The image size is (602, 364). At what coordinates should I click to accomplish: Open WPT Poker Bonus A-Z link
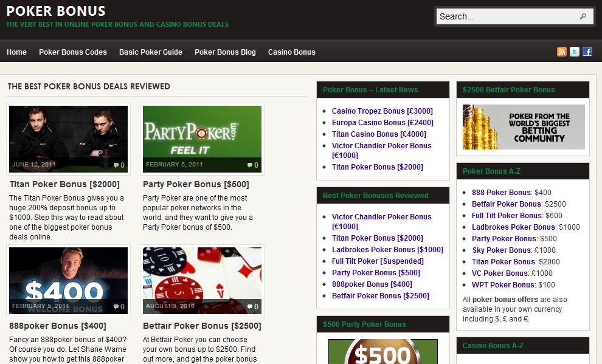503,284
